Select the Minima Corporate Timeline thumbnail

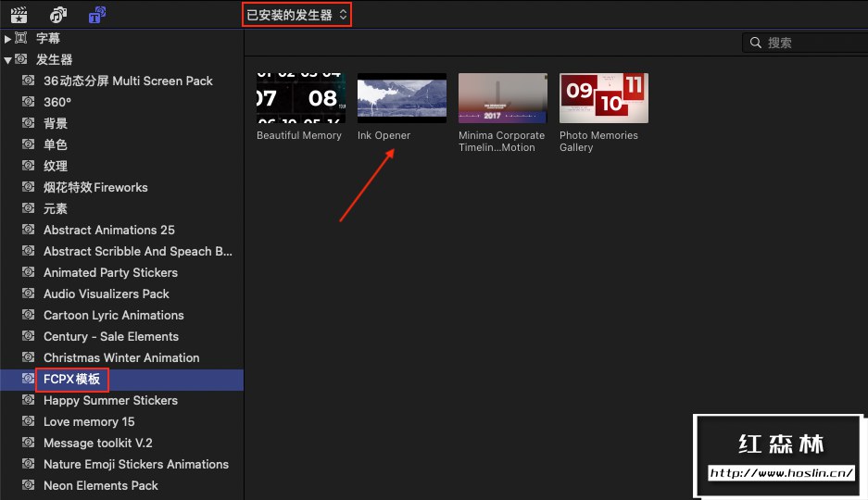click(x=503, y=98)
